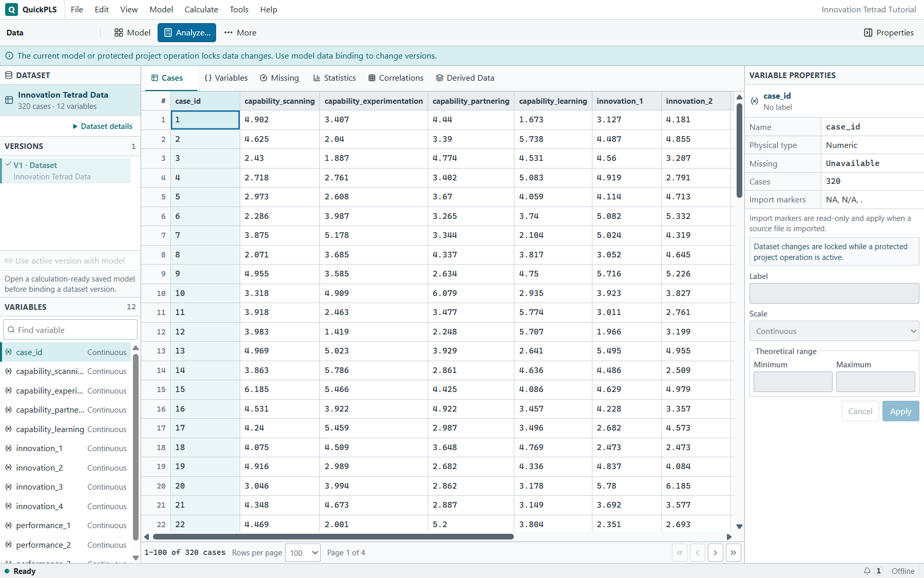Select the Innovation Tetrad Data table icon

tap(9, 100)
